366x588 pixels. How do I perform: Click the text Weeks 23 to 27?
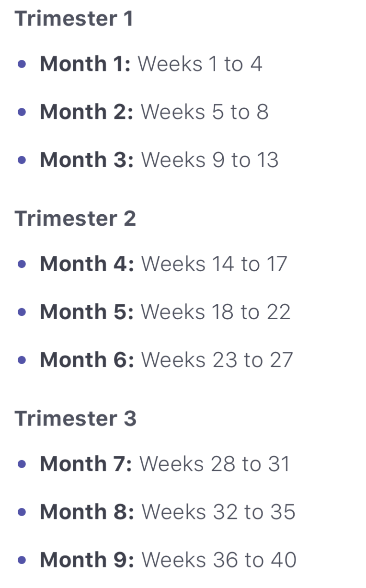pos(217,360)
